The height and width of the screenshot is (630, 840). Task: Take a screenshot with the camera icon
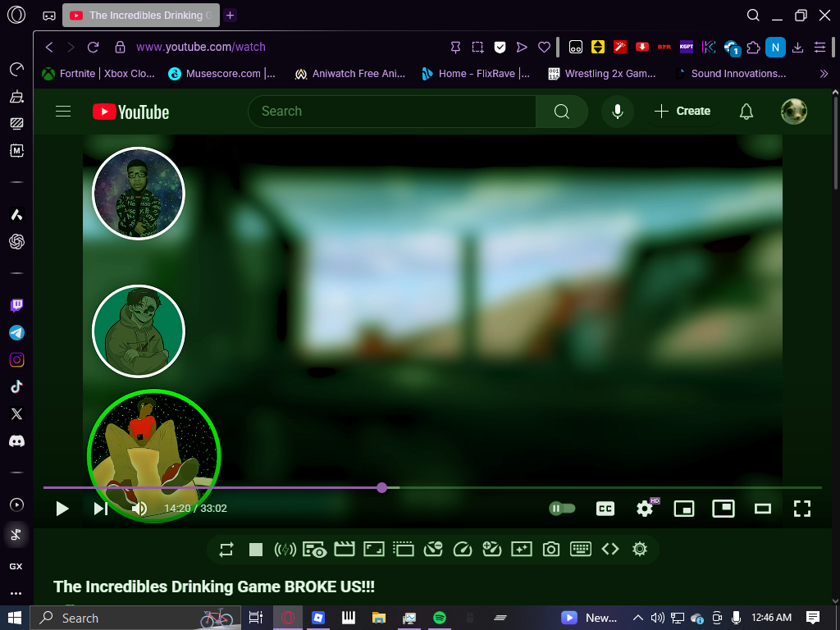(x=550, y=549)
